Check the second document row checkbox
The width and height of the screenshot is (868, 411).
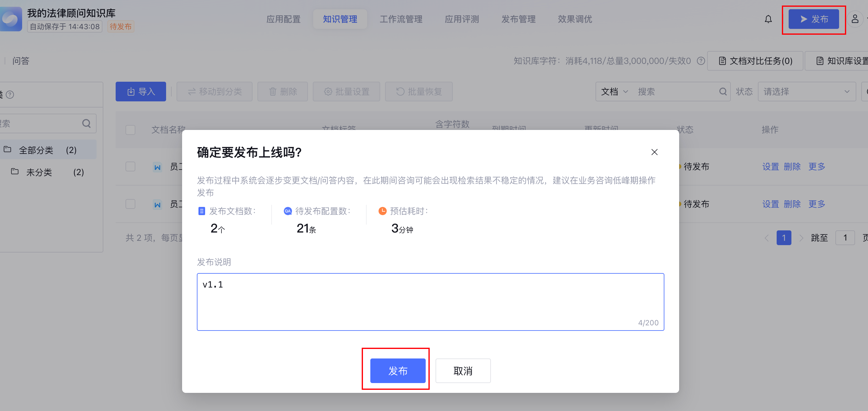[x=130, y=204]
